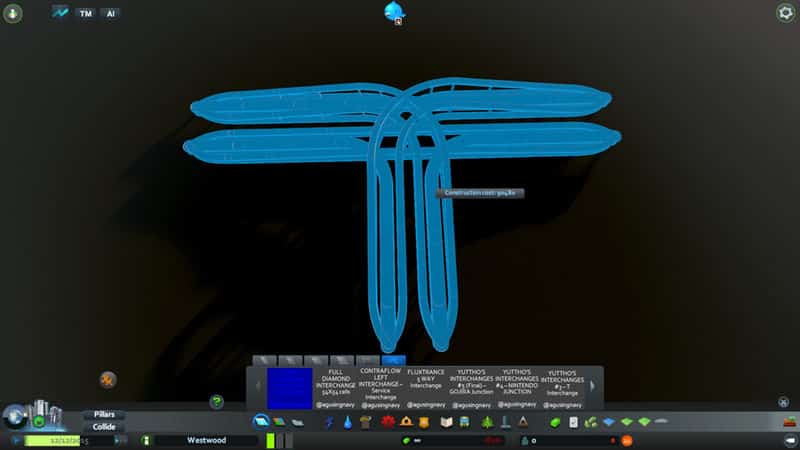Click the green question mark help icon
This screenshot has height=450, width=800.
[216, 401]
